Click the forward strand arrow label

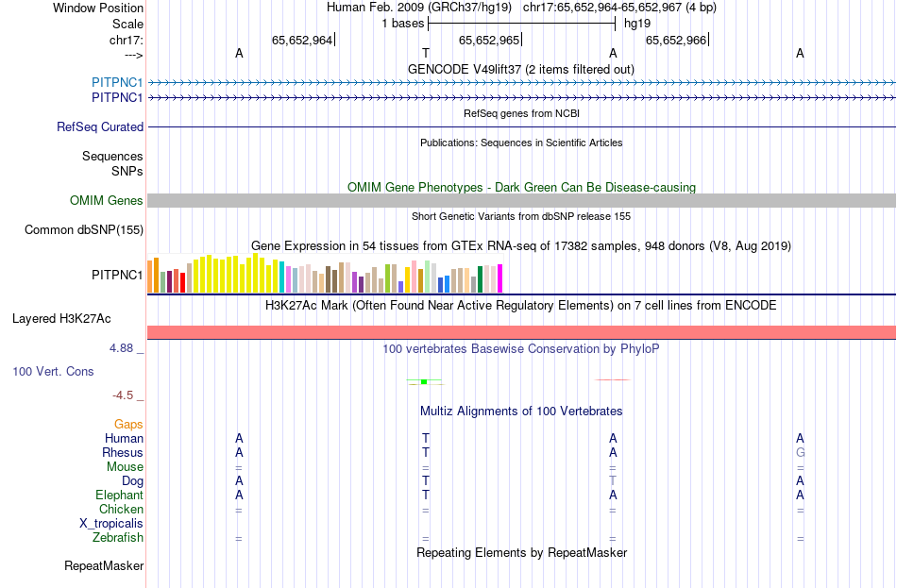click(134, 55)
